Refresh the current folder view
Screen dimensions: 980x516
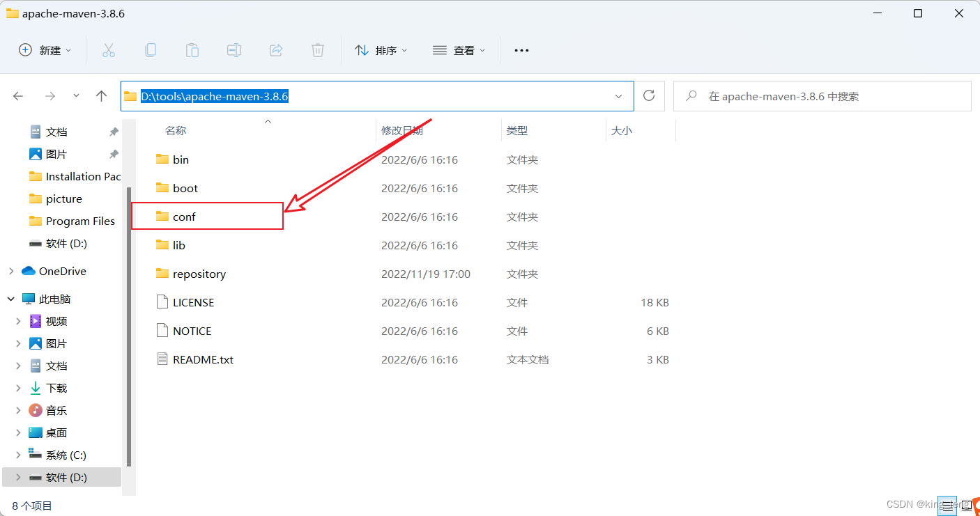[x=649, y=96]
